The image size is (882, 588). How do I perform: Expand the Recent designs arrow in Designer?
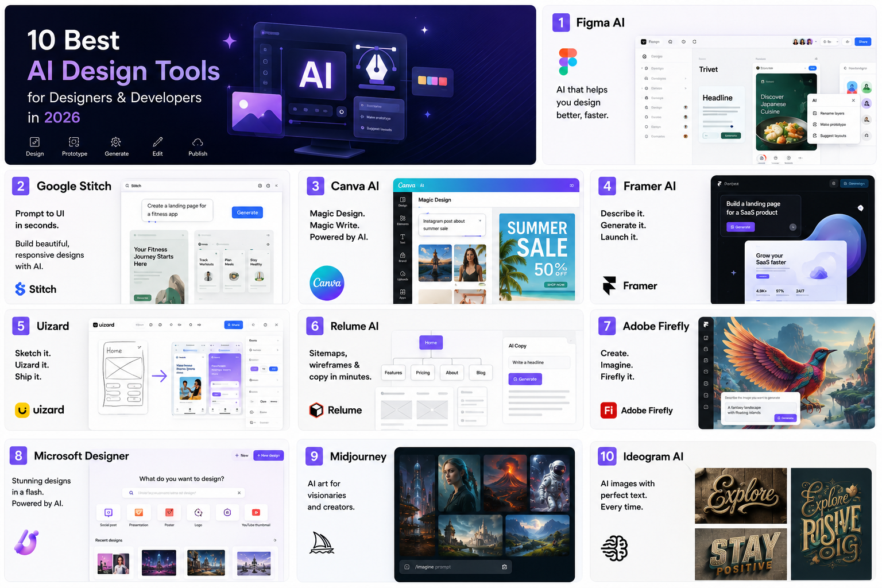(275, 540)
